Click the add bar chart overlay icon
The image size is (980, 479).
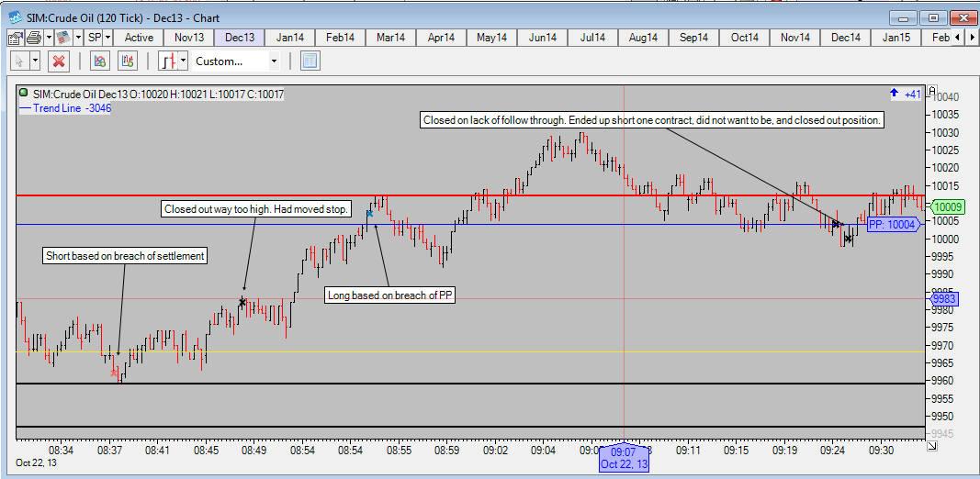click(129, 61)
